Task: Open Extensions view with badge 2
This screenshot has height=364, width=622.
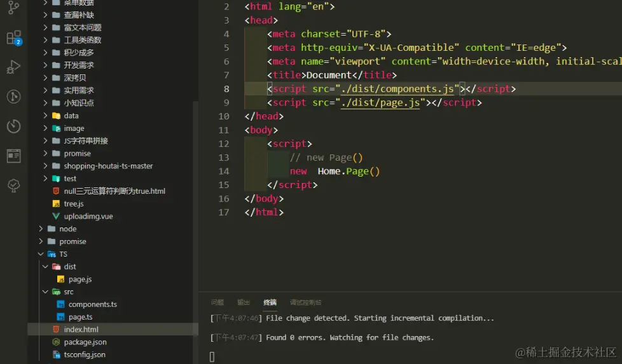Action: (14, 37)
